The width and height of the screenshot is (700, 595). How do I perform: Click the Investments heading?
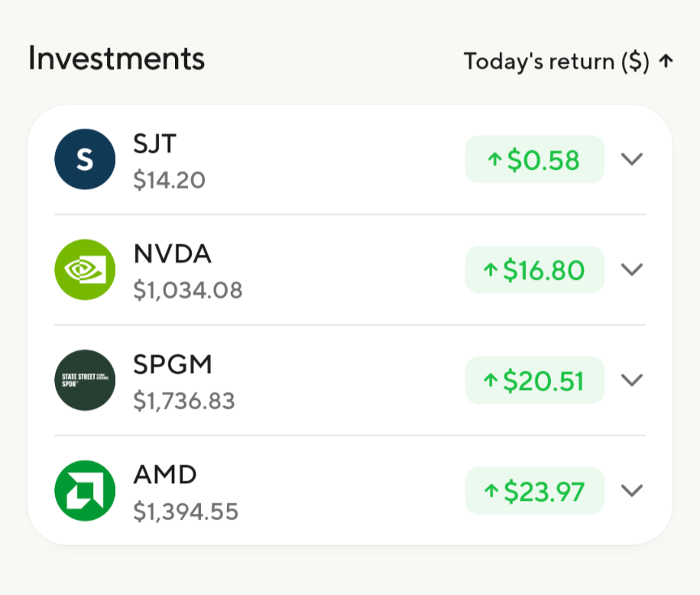[116, 59]
